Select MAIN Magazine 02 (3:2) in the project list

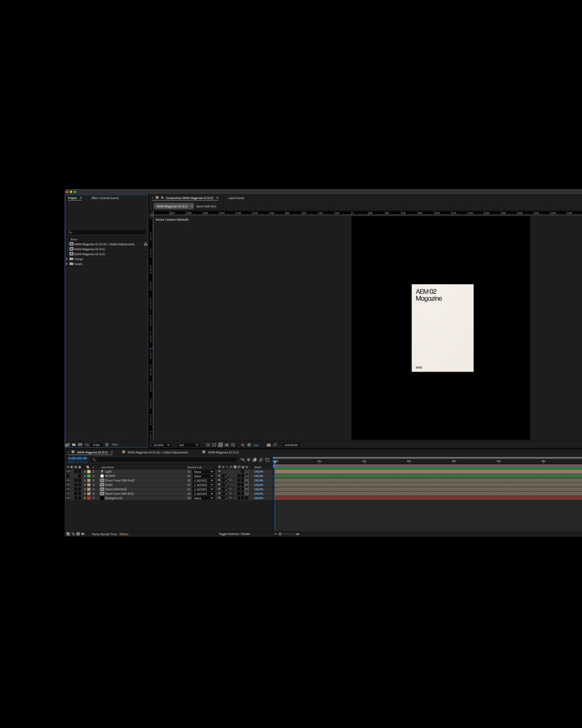89,254
